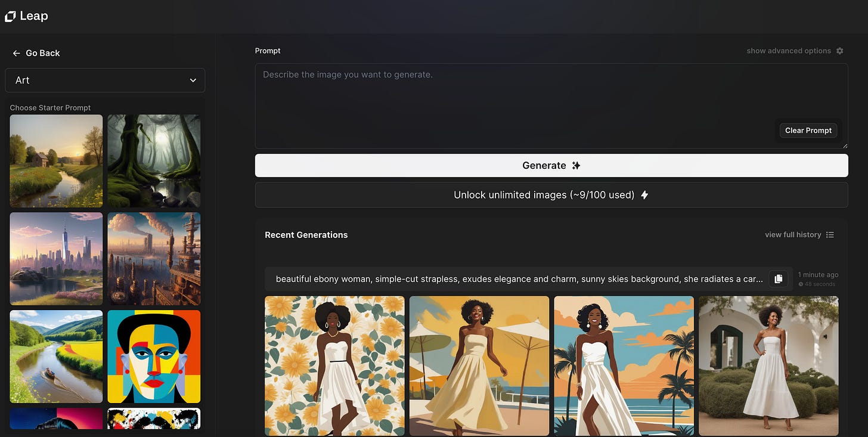Open generated image with palm trees sunset
Screen dimensions: 868x437
624,366
